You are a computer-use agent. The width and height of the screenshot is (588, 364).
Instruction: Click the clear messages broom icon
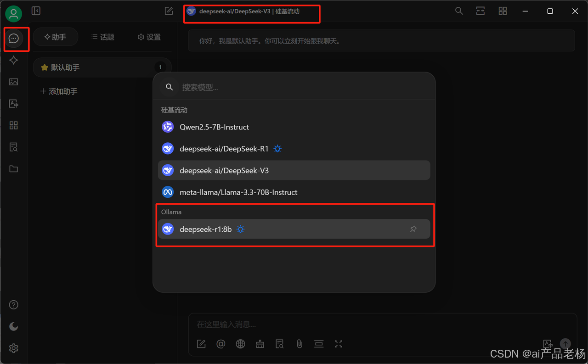click(260, 344)
